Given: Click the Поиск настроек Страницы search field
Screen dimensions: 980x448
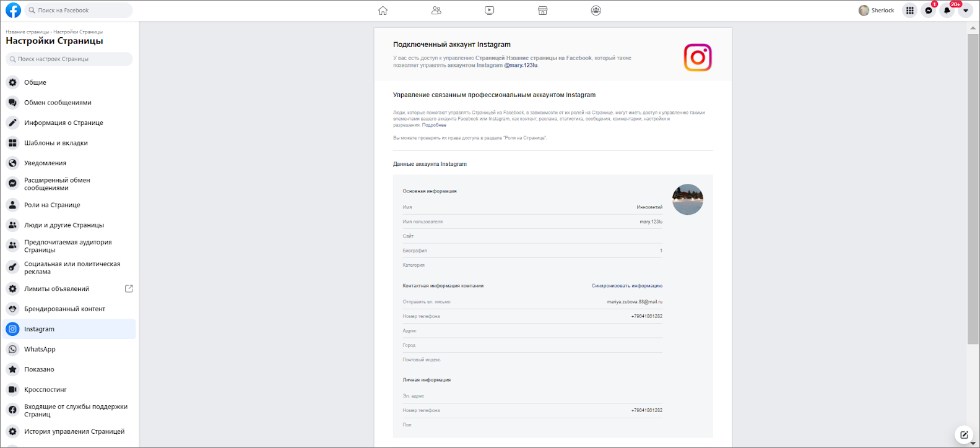Looking at the screenshot, I should tap(69, 59).
